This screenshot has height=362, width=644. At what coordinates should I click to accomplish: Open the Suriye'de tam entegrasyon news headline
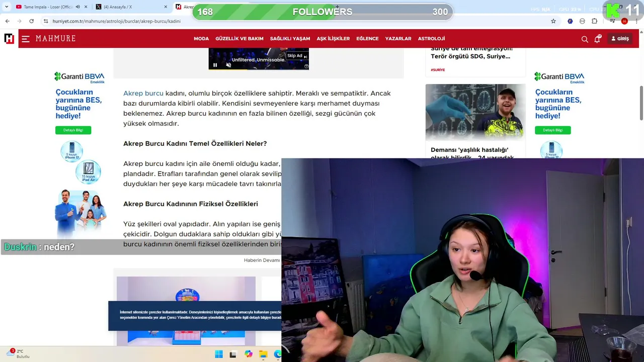pyautogui.click(x=471, y=52)
